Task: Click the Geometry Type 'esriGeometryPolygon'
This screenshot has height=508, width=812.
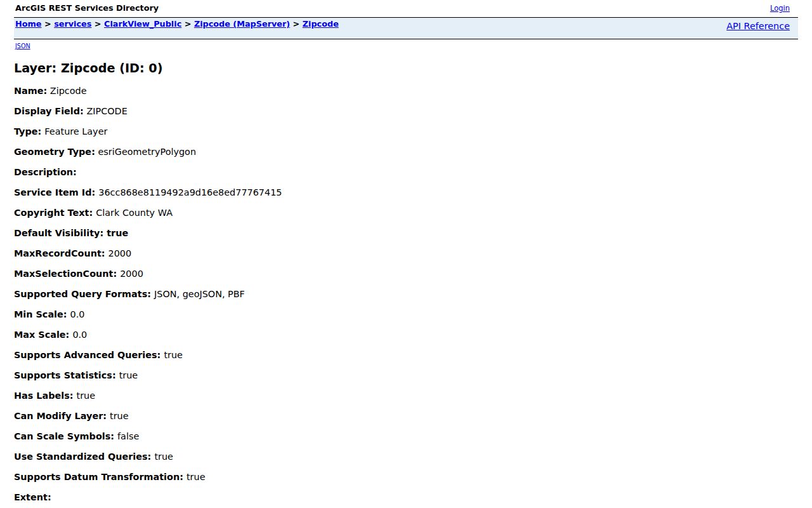Action: click(147, 152)
